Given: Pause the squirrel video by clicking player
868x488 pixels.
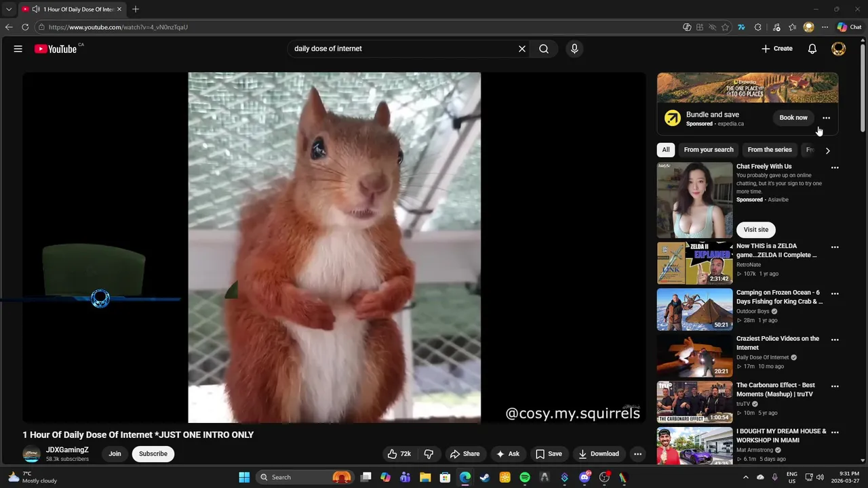Looking at the screenshot, I should coord(334,247).
